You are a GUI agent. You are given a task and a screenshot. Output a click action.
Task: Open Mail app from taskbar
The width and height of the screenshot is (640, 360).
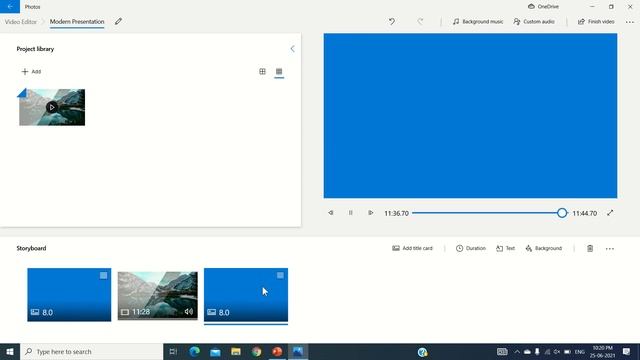pos(215,351)
